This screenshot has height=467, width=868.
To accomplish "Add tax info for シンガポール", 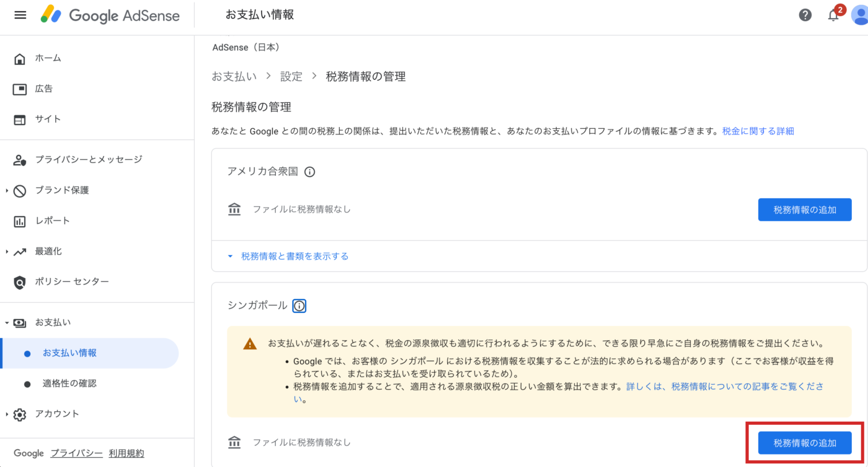I will 805,443.
